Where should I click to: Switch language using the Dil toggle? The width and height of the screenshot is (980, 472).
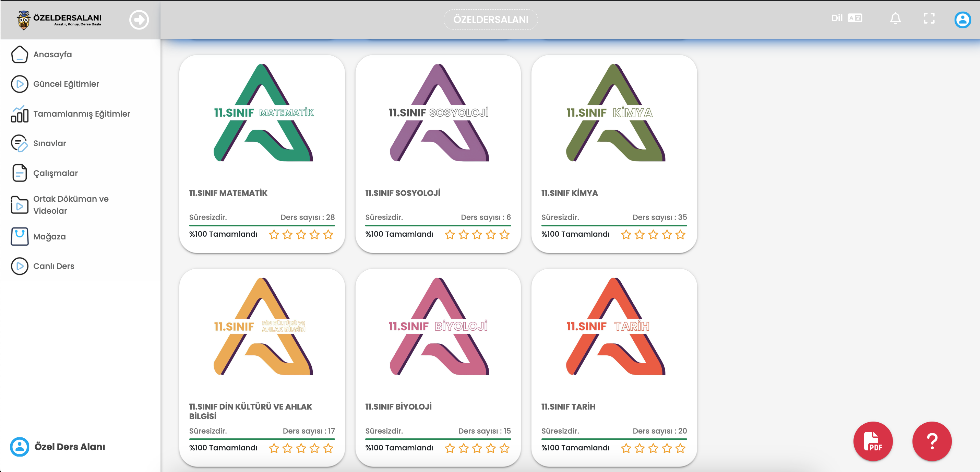[x=847, y=18]
